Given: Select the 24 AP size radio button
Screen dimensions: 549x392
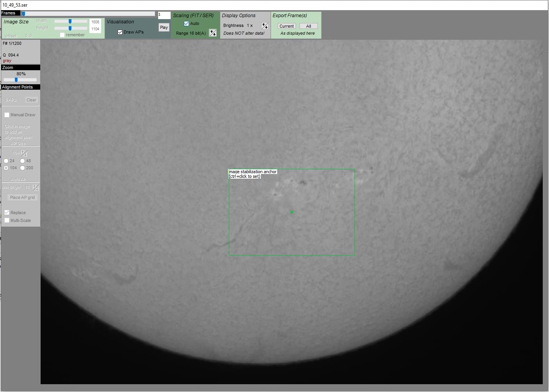Looking at the screenshot, I should click(6, 161).
